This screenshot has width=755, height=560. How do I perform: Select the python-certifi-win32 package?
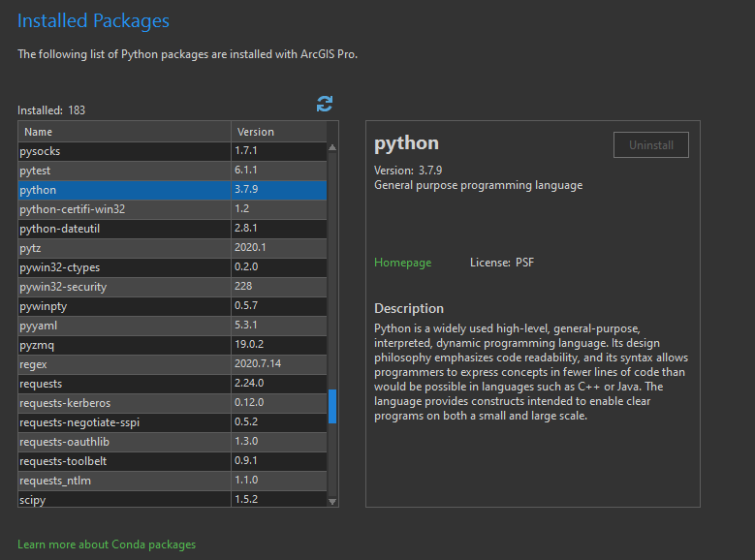[173, 209]
